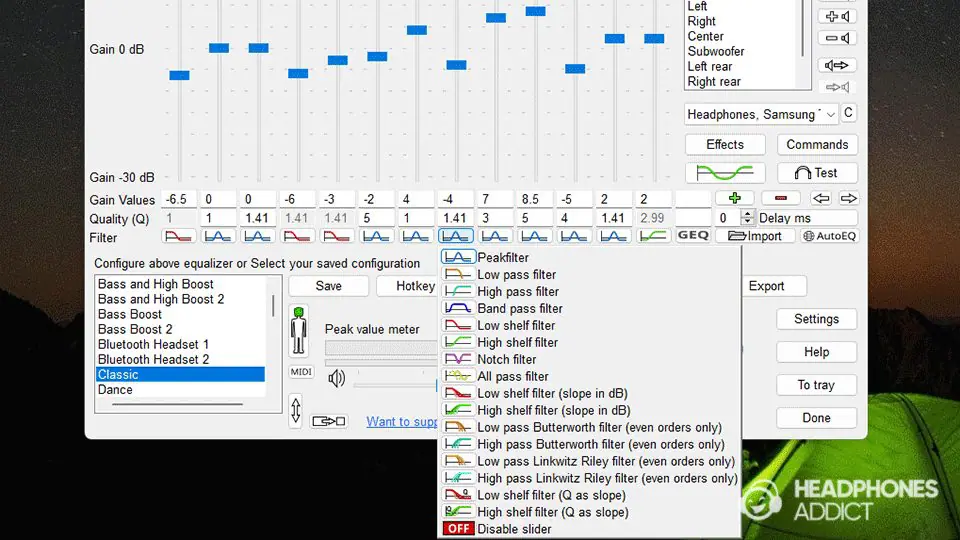This screenshot has height=540, width=960.
Task: Click the Delay ms stepper arrows
Action: [746, 218]
